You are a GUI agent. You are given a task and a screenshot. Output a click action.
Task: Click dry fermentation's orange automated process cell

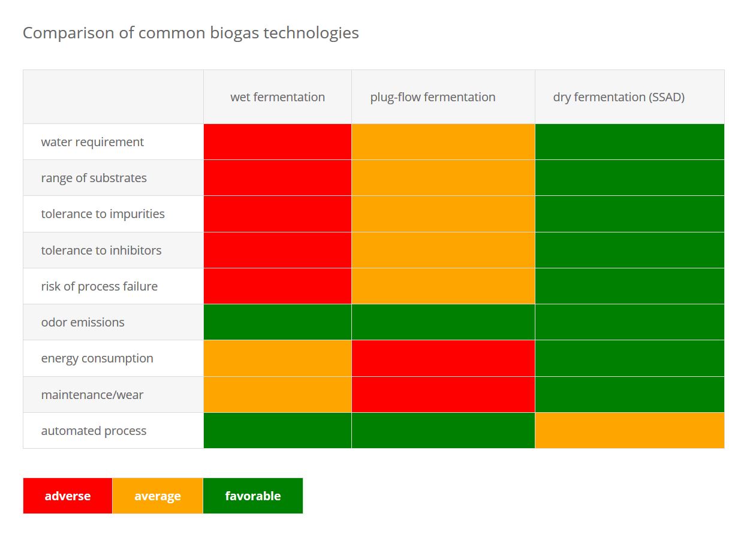630,431
